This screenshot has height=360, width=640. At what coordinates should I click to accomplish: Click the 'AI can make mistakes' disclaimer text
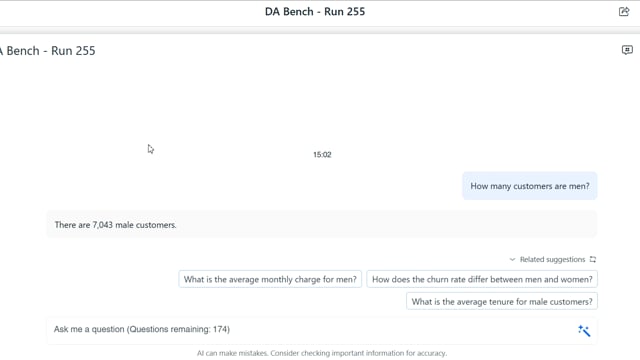click(322, 353)
